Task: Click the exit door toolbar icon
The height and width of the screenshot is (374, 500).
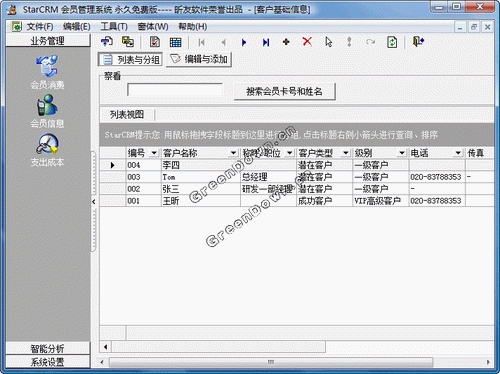Action: (418, 42)
